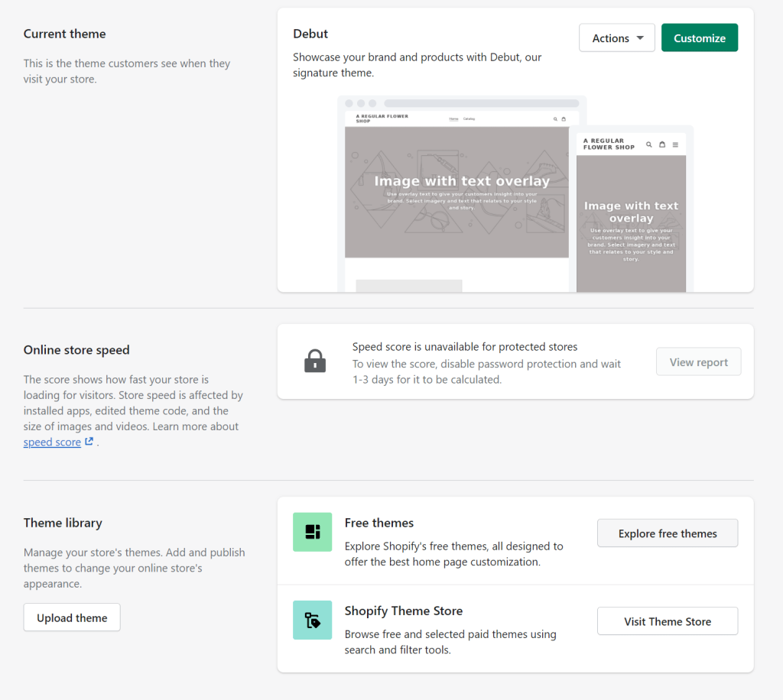Click Explore free themes button
This screenshot has height=700, width=783.
[667, 533]
